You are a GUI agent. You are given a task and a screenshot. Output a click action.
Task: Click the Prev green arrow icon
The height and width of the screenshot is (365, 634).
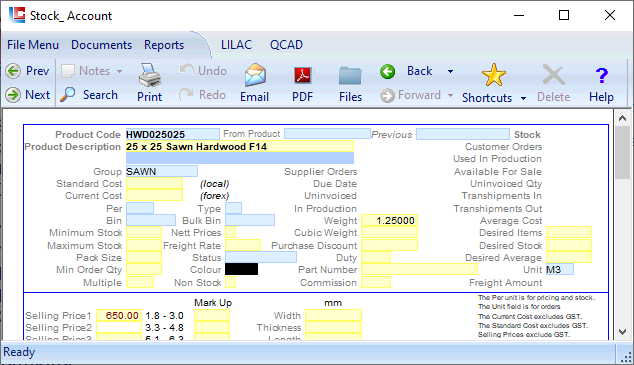tap(13, 71)
